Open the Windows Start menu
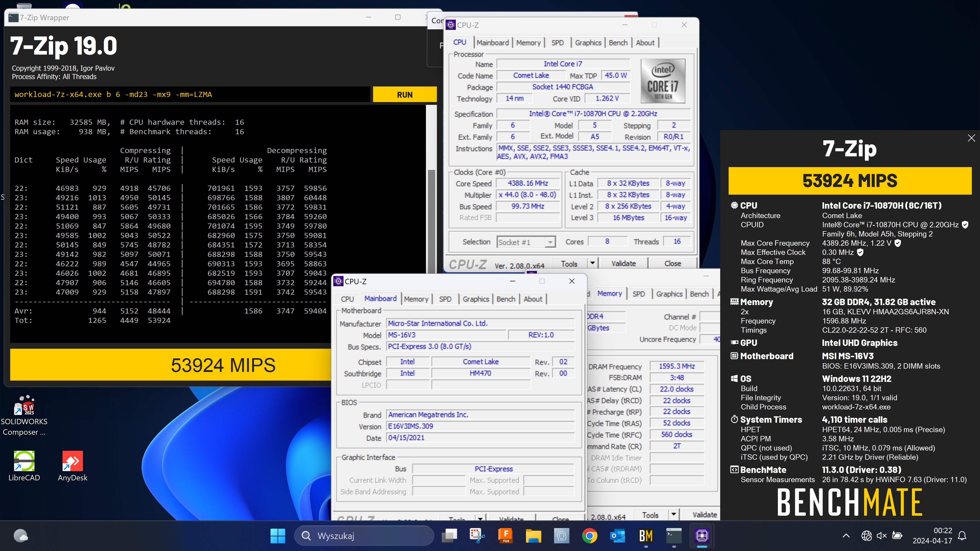Image resolution: width=980 pixels, height=551 pixels. pyautogui.click(x=278, y=536)
